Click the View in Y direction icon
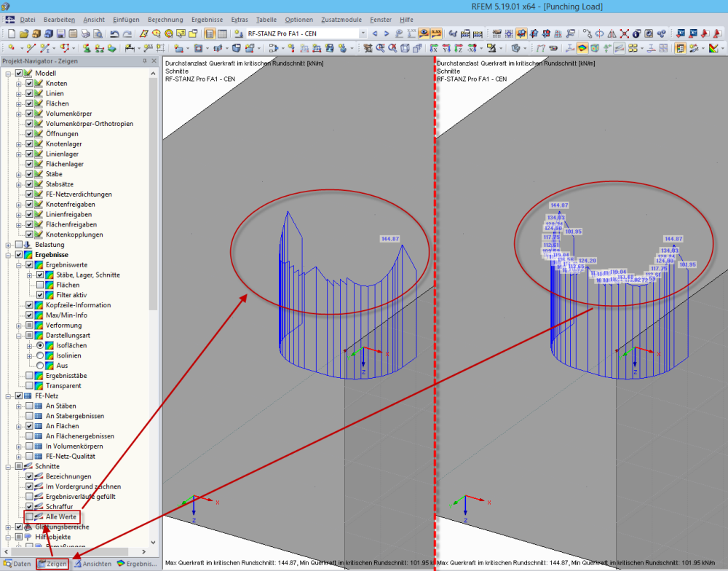 tap(446, 48)
